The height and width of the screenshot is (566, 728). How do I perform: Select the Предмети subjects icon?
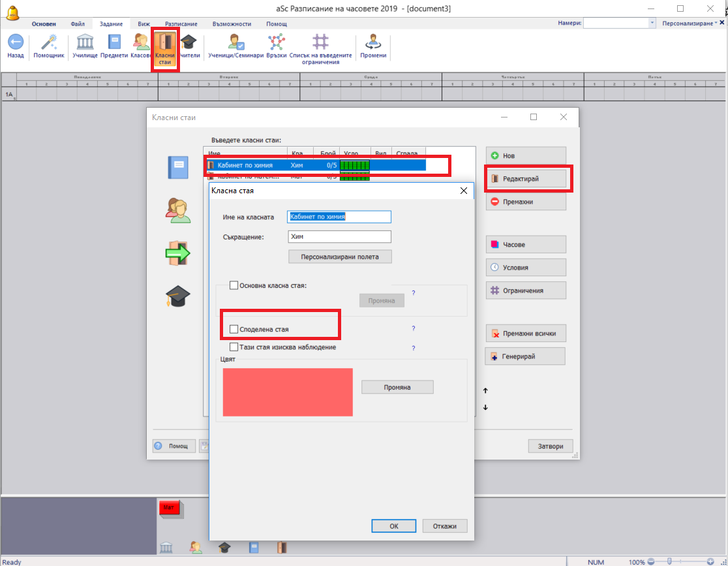[114, 42]
